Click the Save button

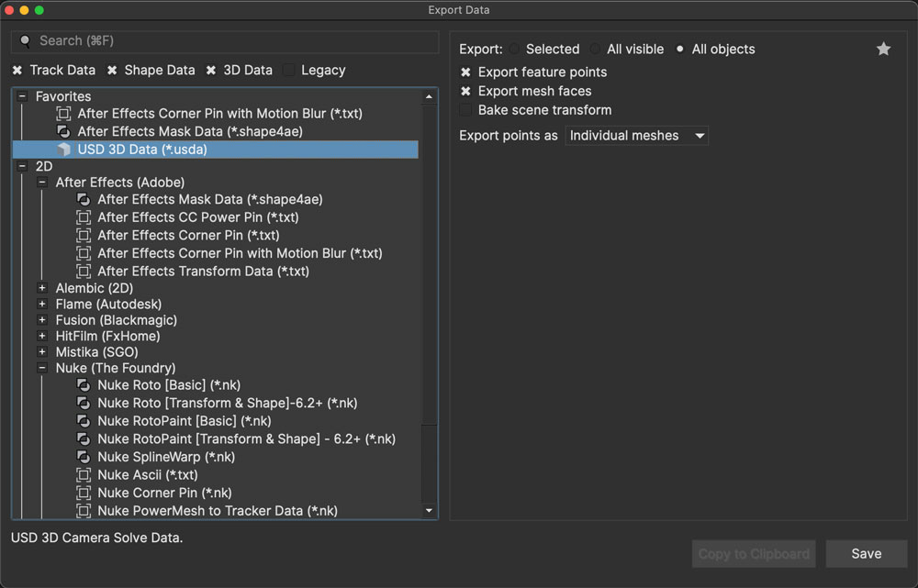[867, 553]
